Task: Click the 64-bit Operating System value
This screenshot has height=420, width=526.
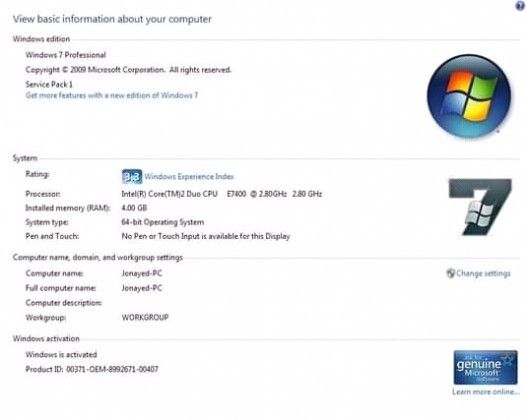Action: point(163,222)
